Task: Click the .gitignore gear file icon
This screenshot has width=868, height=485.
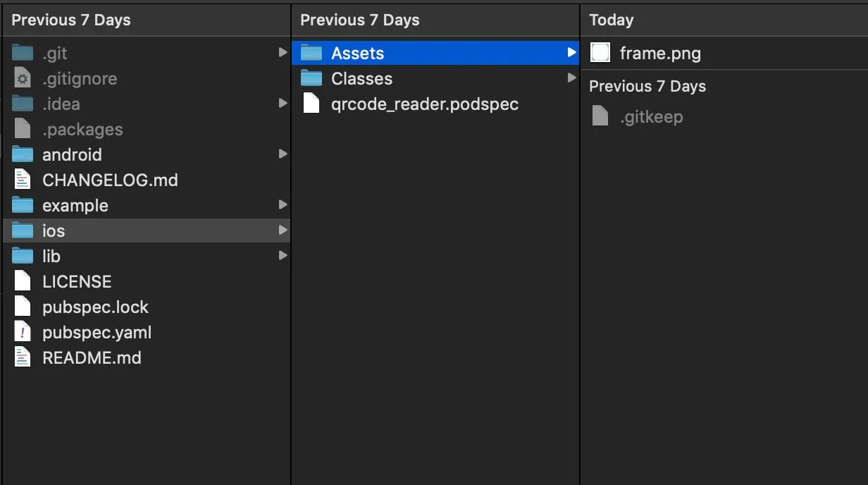Action: (x=23, y=78)
